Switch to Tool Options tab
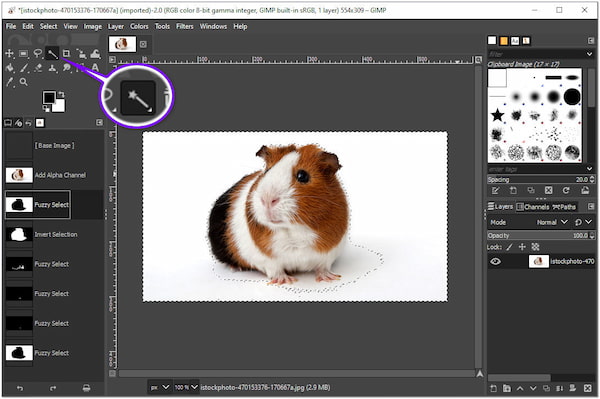The image size is (600, 399). click(8, 123)
